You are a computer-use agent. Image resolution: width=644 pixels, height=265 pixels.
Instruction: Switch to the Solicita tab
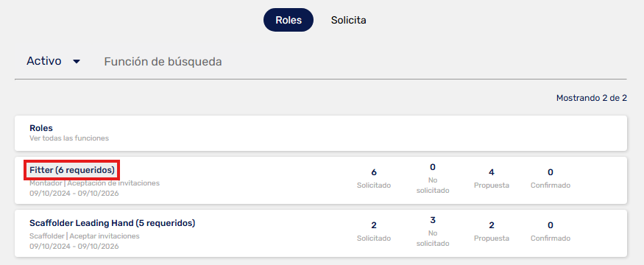[348, 20]
